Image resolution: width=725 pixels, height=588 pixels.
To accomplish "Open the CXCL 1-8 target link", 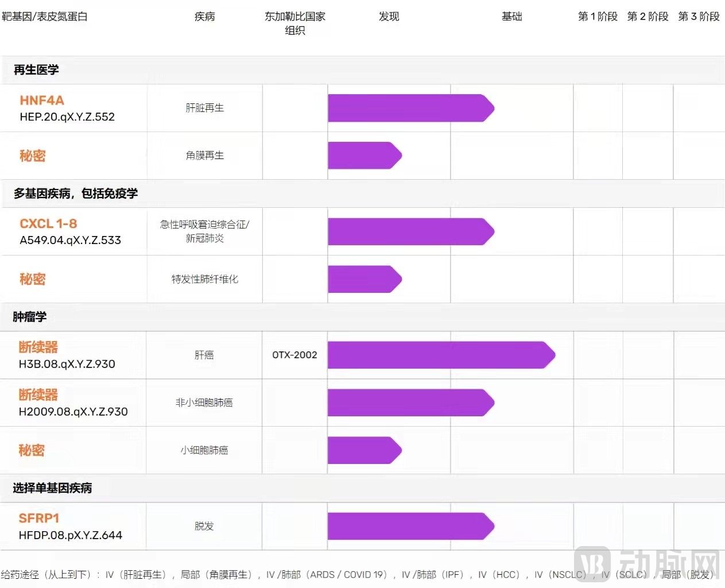I will 48,224.
